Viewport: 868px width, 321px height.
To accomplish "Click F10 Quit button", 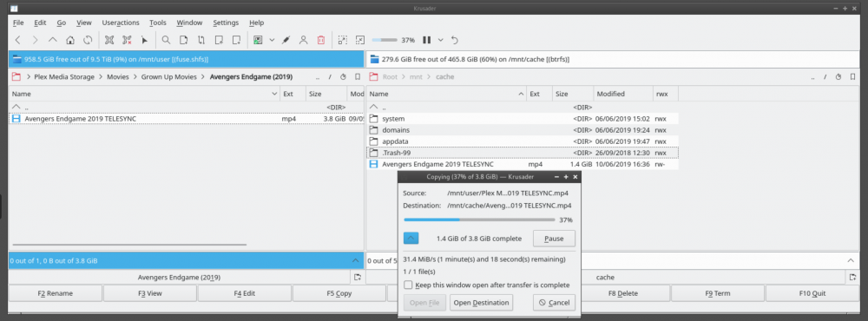I will (x=812, y=293).
